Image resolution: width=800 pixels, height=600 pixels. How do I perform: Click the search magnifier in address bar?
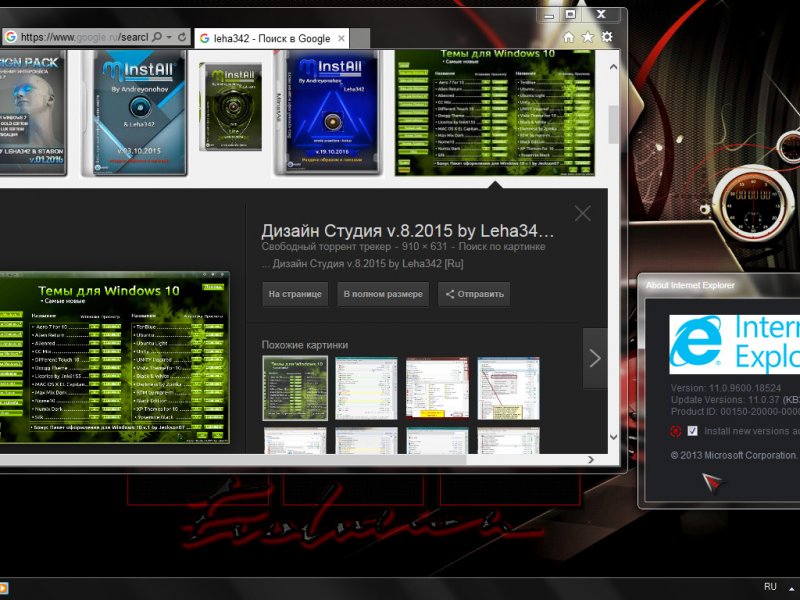pyautogui.click(x=158, y=37)
